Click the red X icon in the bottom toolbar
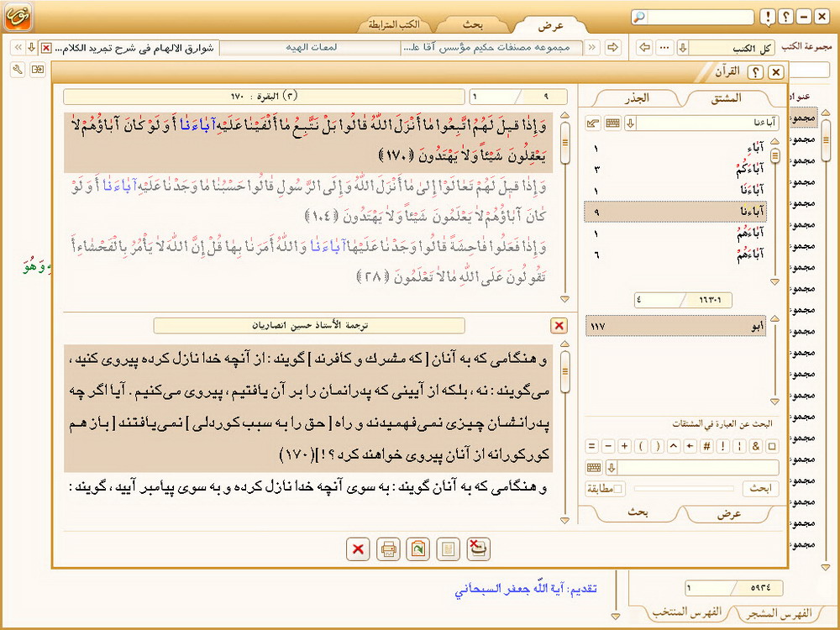The width and height of the screenshot is (840, 630). (x=358, y=549)
